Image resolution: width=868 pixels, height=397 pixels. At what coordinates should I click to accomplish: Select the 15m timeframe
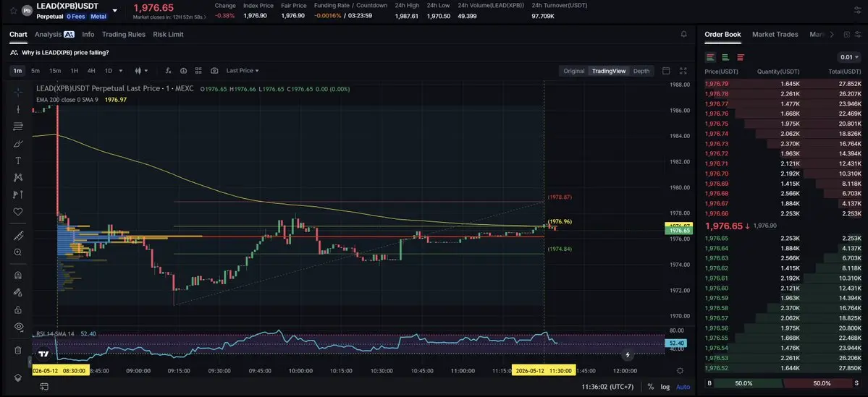[55, 71]
